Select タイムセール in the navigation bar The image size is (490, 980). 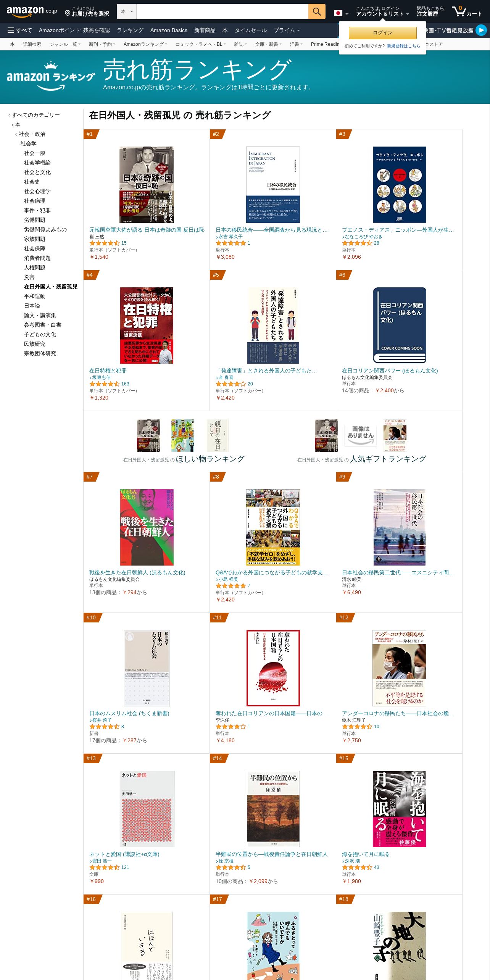pos(250,30)
